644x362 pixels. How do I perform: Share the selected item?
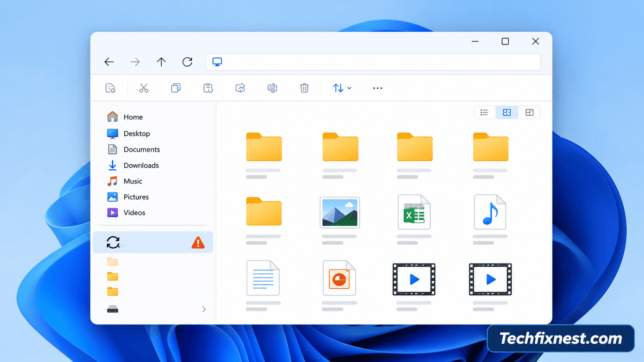(240, 88)
